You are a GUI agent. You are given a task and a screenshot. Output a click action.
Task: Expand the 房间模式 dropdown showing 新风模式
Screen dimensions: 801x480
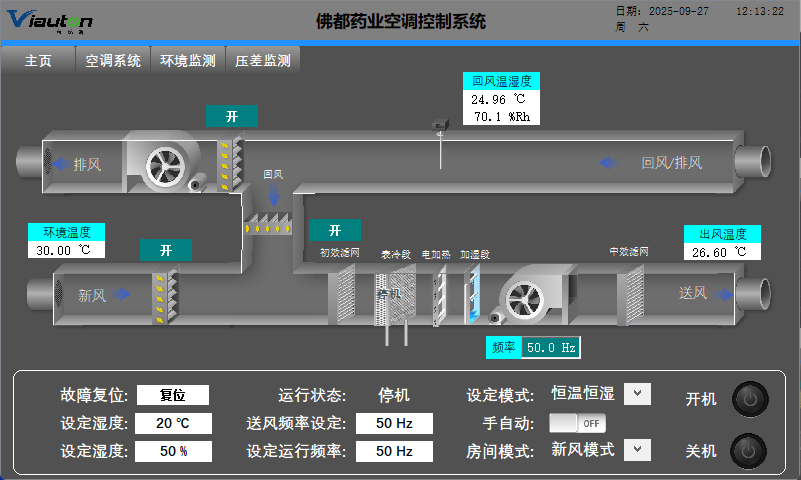click(x=637, y=449)
